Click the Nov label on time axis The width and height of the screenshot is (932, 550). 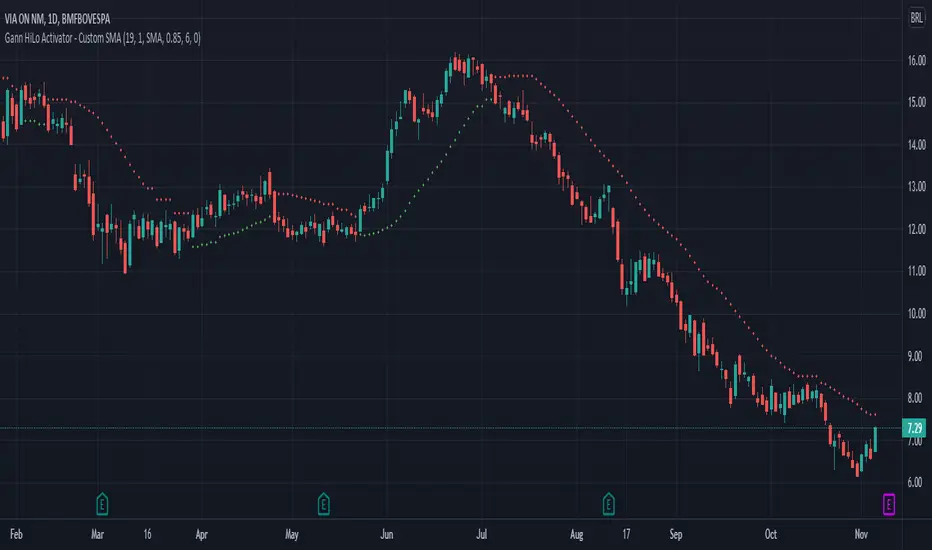[861, 534]
